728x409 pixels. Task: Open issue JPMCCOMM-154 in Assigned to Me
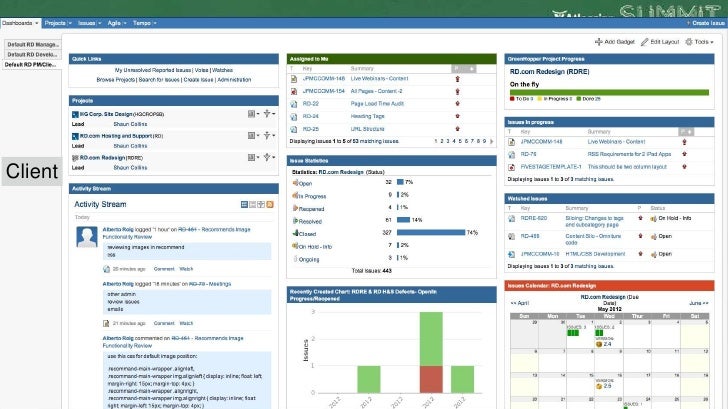click(324, 91)
